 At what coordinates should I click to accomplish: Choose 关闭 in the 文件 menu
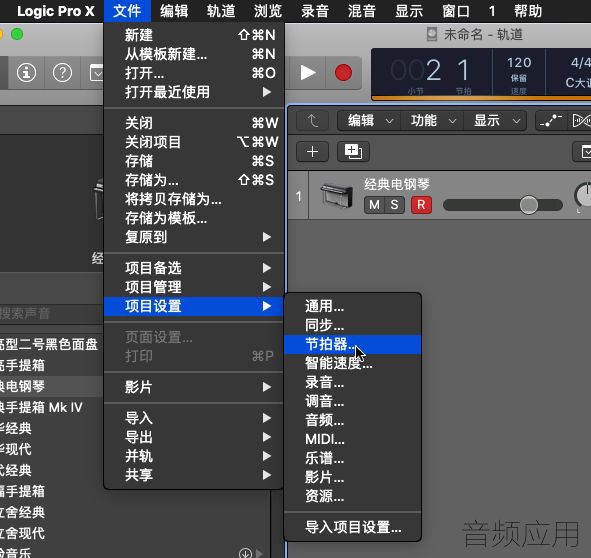(194, 123)
